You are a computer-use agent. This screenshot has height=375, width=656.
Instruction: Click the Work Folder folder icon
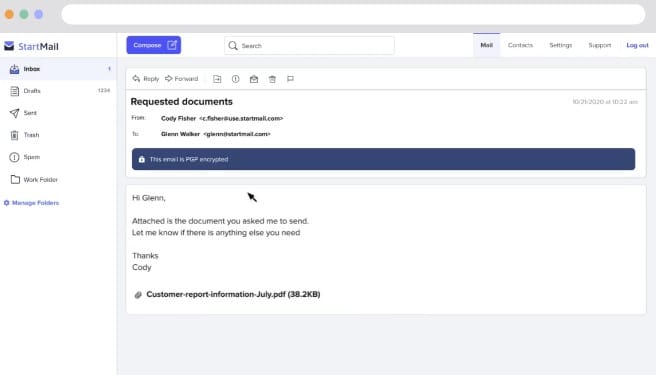pyautogui.click(x=15, y=179)
